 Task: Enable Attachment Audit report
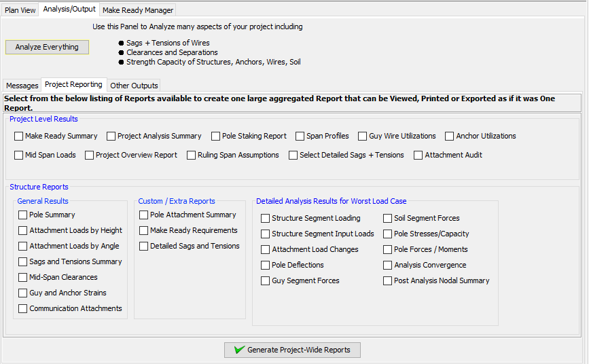tap(418, 155)
